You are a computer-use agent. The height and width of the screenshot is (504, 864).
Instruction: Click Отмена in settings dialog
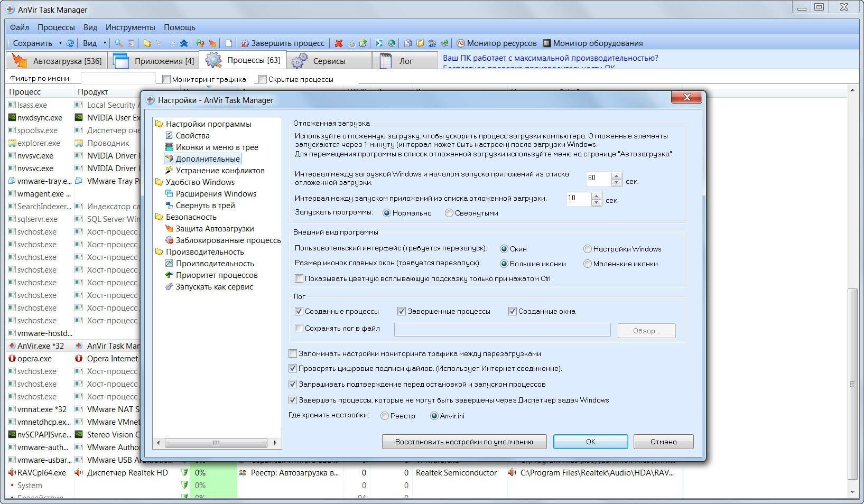[x=663, y=442]
